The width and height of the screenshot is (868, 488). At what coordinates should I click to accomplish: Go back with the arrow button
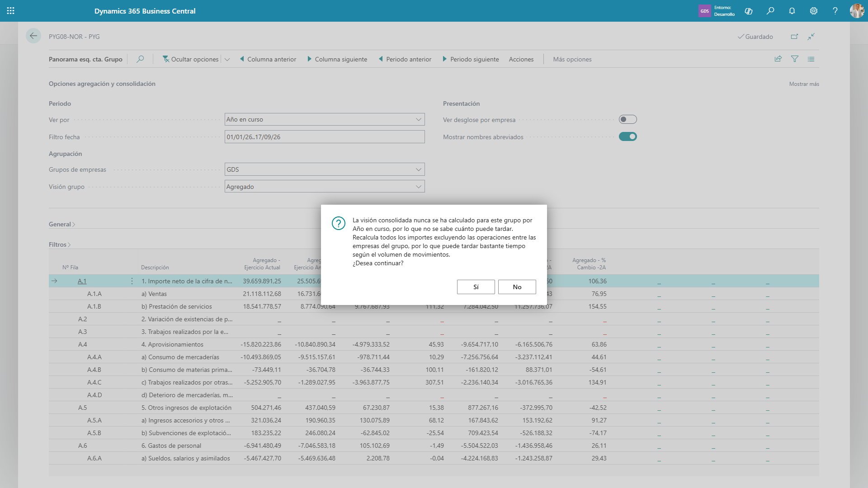tap(33, 36)
